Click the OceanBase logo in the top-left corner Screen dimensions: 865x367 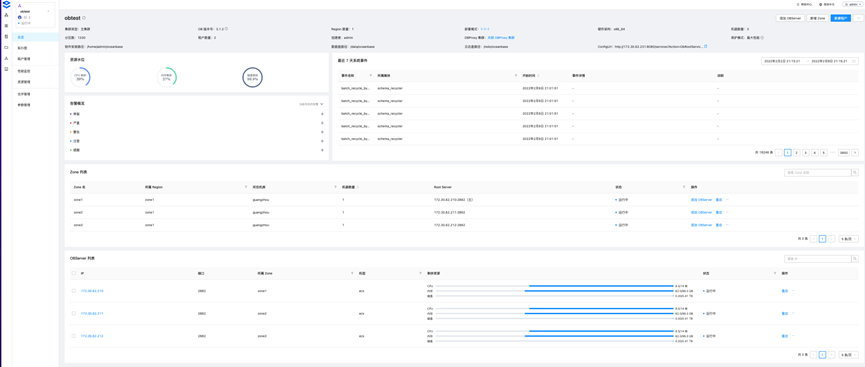(6, 4)
